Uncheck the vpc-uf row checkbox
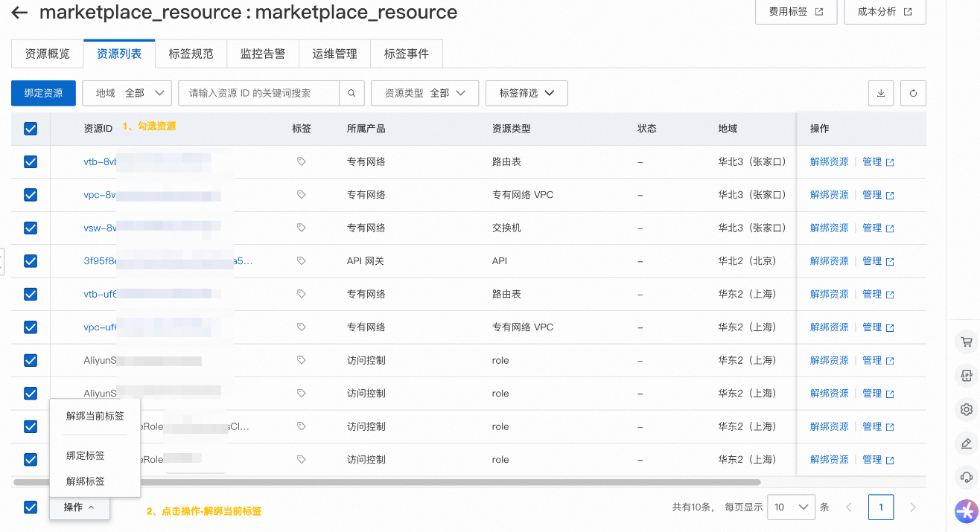Viewport: 980px width, 532px height. (x=31, y=327)
